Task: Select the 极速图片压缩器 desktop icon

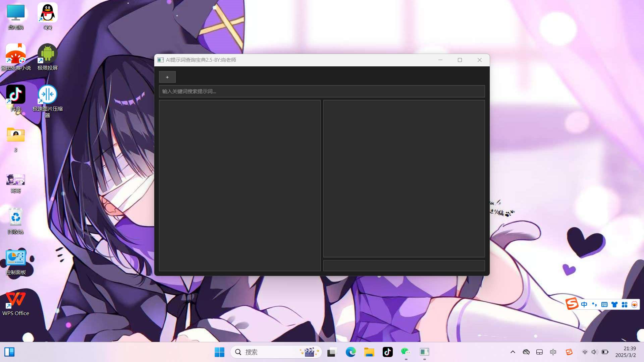Action: pyautogui.click(x=48, y=101)
